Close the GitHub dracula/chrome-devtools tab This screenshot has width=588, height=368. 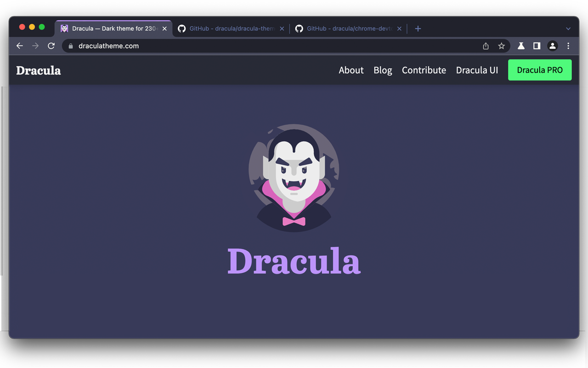[399, 29]
